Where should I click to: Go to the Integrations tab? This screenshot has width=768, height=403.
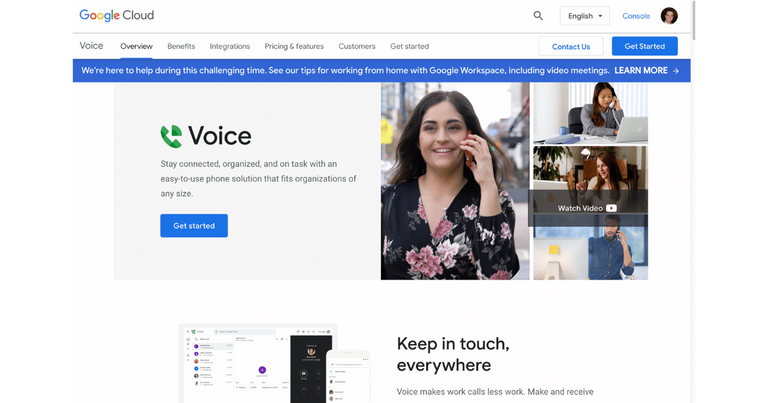[x=230, y=46]
